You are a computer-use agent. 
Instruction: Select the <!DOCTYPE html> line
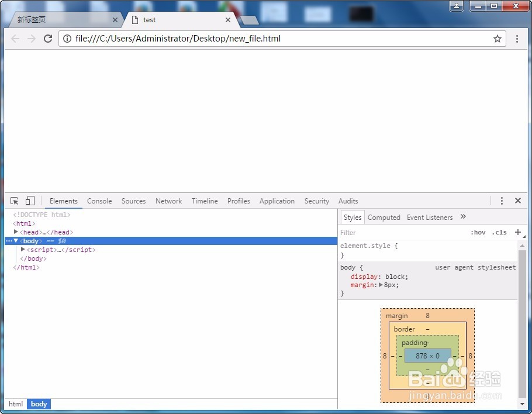click(x=42, y=215)
